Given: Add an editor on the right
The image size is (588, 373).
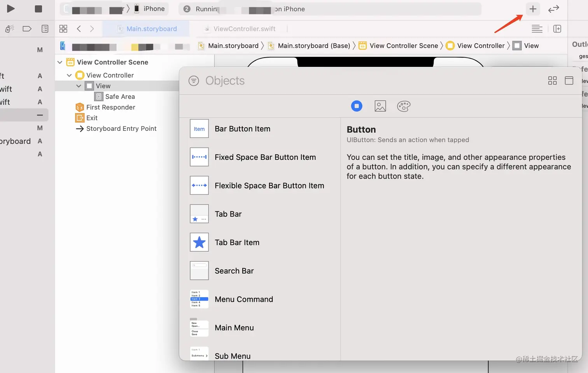Looking at the screenshot, I should click(557, 29).
